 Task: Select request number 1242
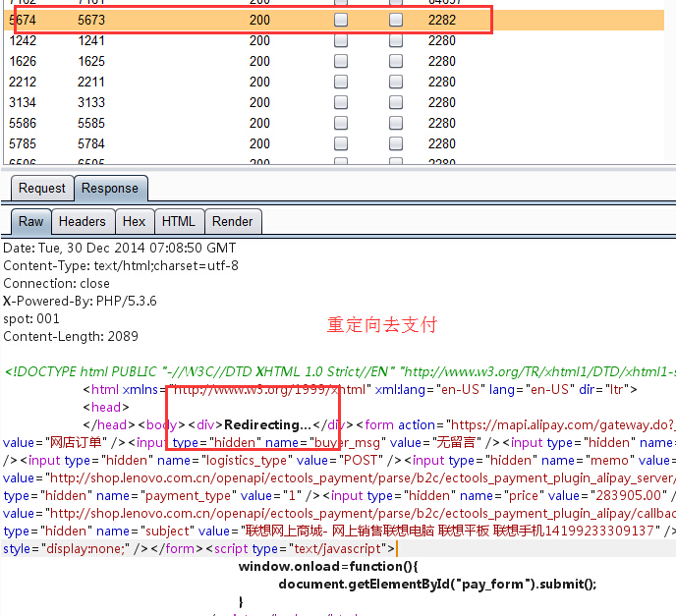tap(23, 40)
